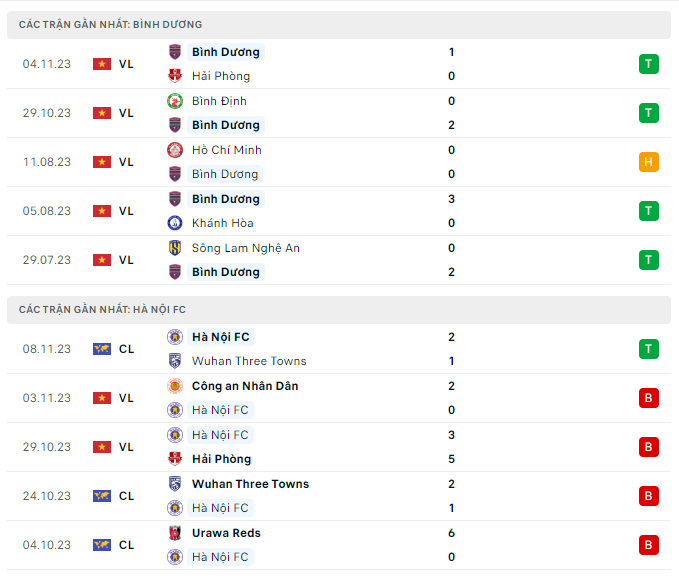Open the Sông Lam Nghệ An team link

coord(245,248)
